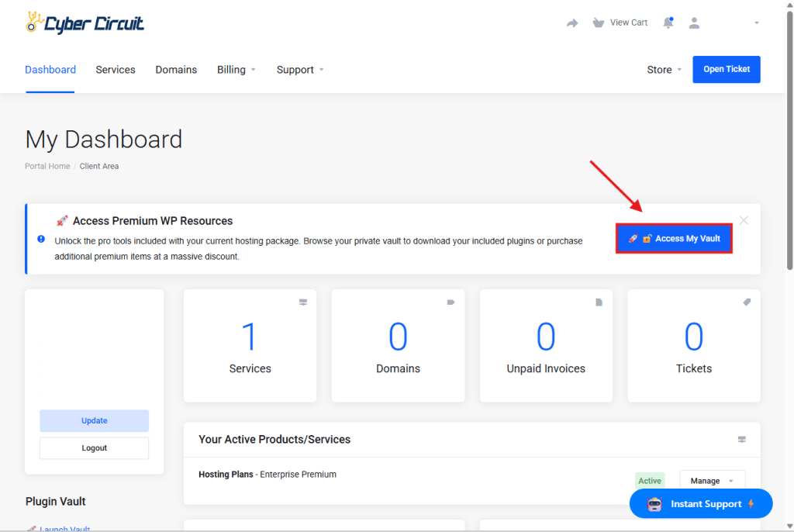
Task: Click the tag icon on Tickets card
Action: [747, 302]
